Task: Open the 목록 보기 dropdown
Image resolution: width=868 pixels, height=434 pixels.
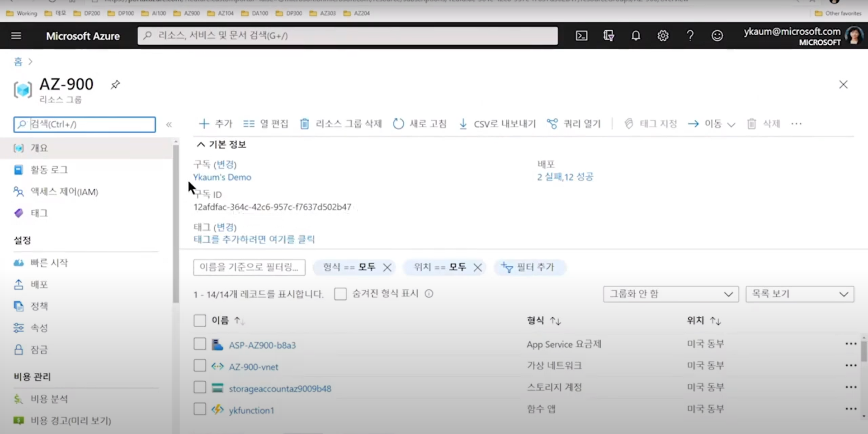Action: tap(800, 294)
